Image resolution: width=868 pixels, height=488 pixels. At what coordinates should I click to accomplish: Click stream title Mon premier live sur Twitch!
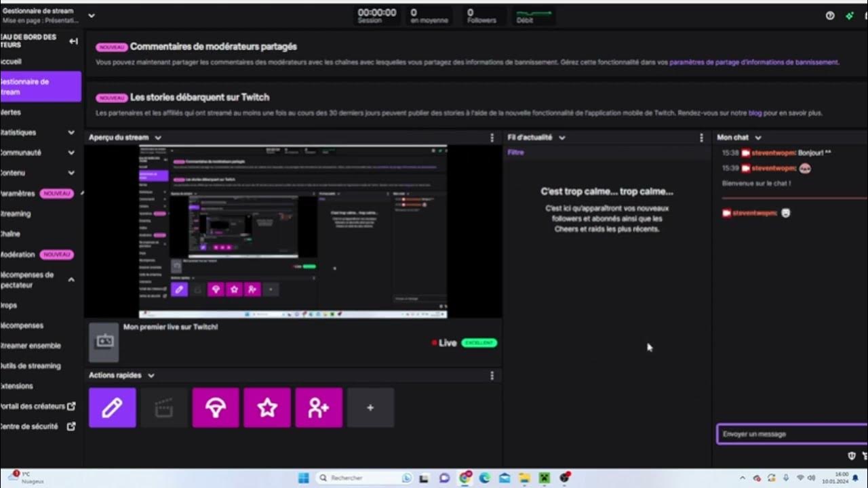point(171,327)
